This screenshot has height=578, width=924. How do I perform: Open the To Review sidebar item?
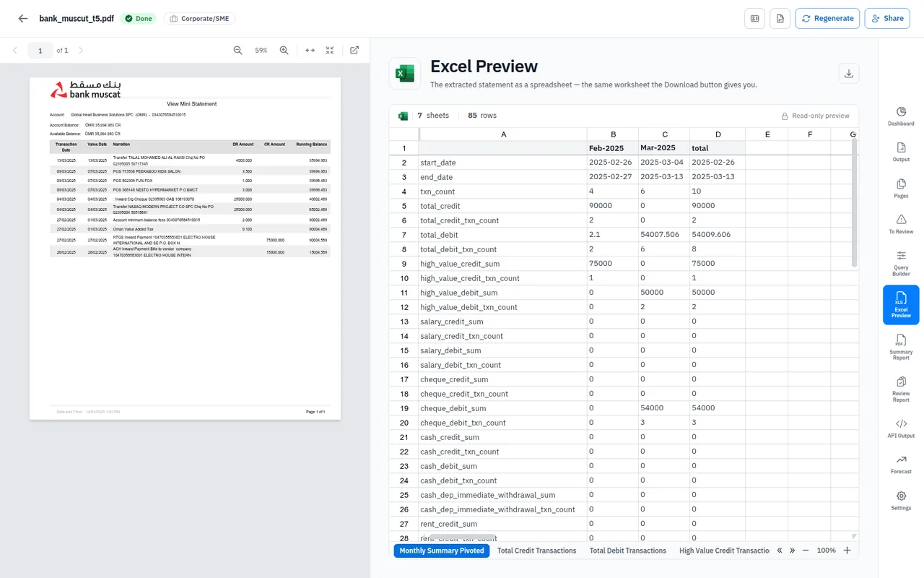[x=901, y=224]
